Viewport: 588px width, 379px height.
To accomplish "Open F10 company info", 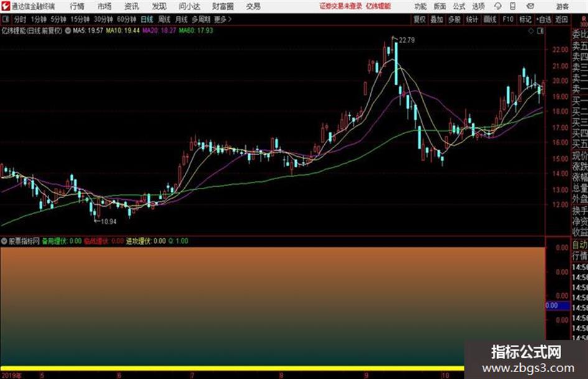I will (x=508, y=19).
